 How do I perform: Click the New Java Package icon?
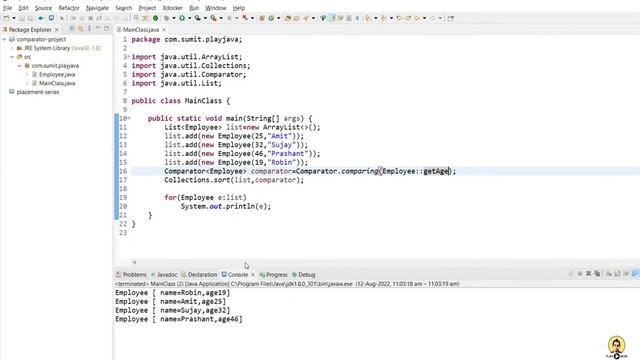pyautogui.click(x=262, y=18)
